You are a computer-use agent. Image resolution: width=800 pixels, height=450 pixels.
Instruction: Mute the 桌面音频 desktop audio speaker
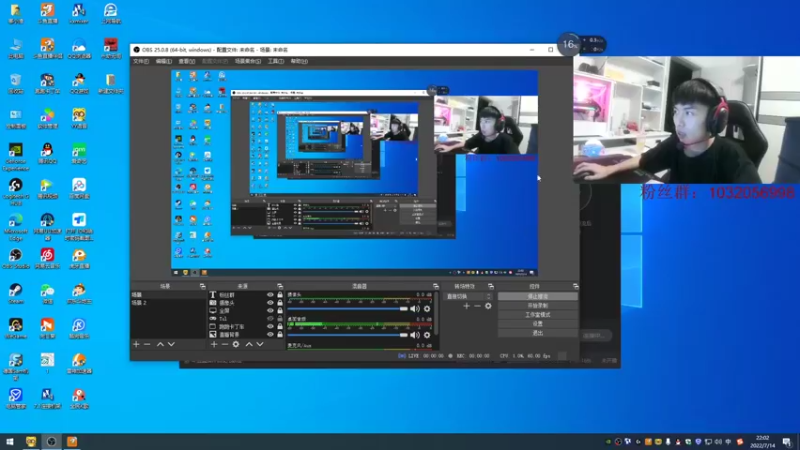pos(415,335)
